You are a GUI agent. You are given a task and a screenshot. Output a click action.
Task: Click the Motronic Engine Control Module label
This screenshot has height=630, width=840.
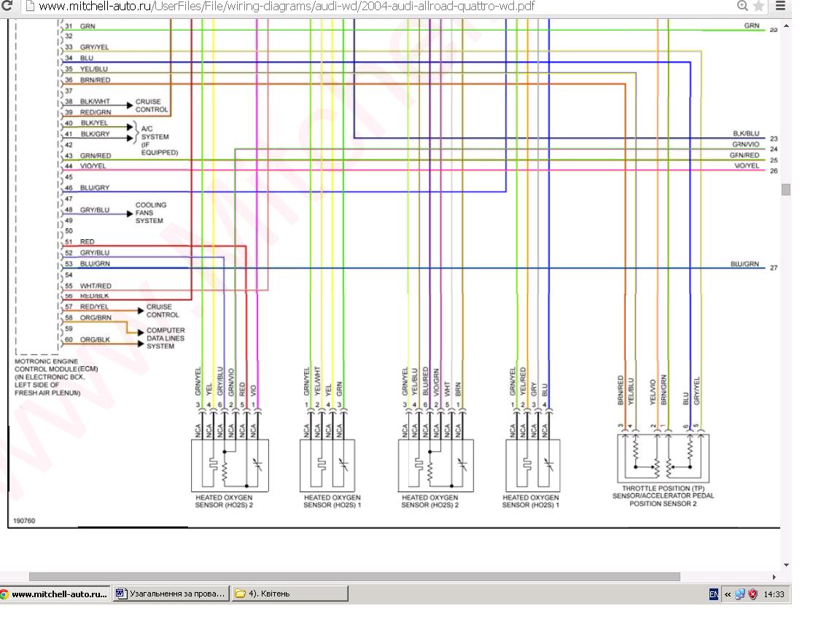coord(56,377)
